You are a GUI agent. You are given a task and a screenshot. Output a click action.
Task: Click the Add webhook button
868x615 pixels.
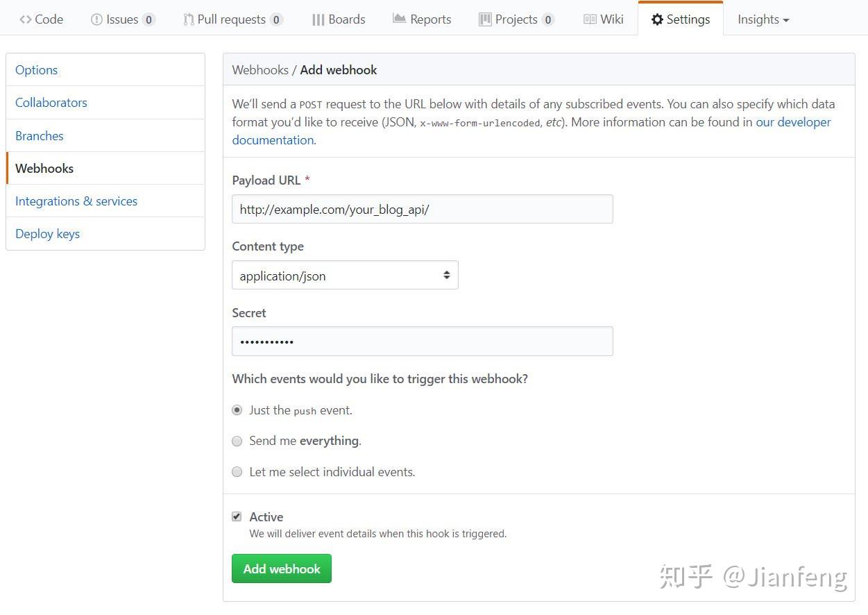coord(281,568)
